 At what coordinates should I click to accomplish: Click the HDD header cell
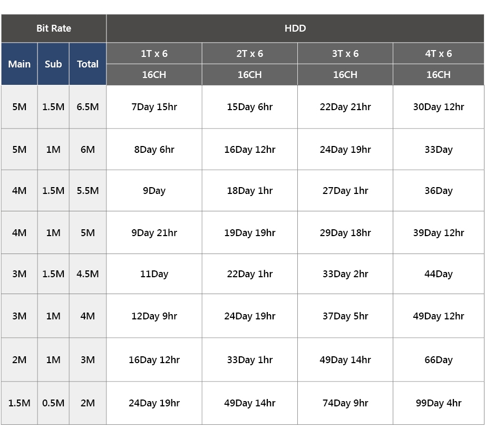[295, 28]
